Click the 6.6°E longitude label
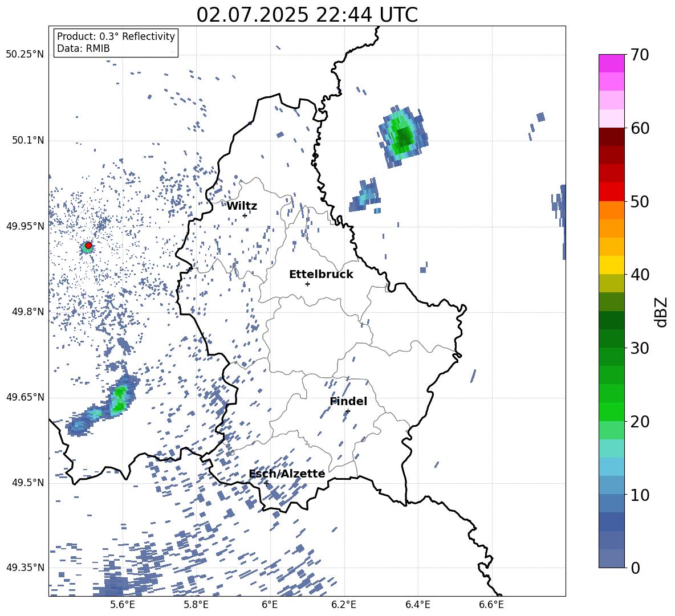Viewport: 675px width, 616px height. [491, 605]
